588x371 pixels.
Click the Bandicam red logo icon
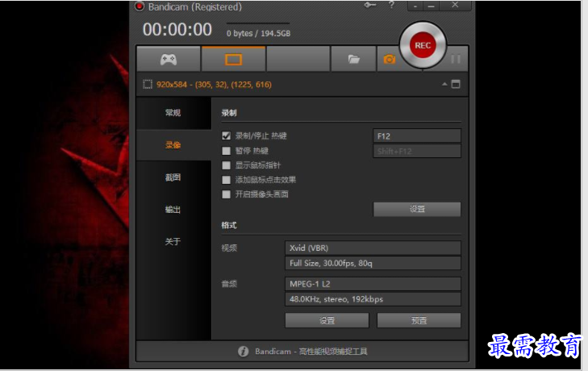coord(140,6)
